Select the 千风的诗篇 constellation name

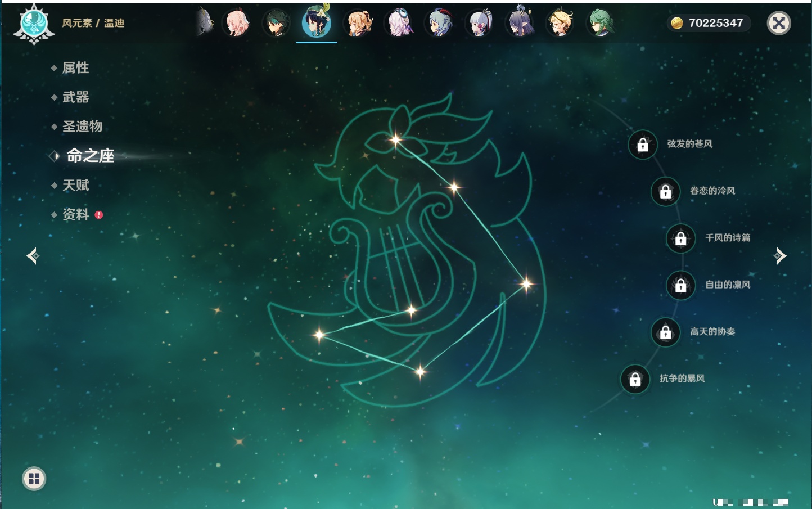728,237
